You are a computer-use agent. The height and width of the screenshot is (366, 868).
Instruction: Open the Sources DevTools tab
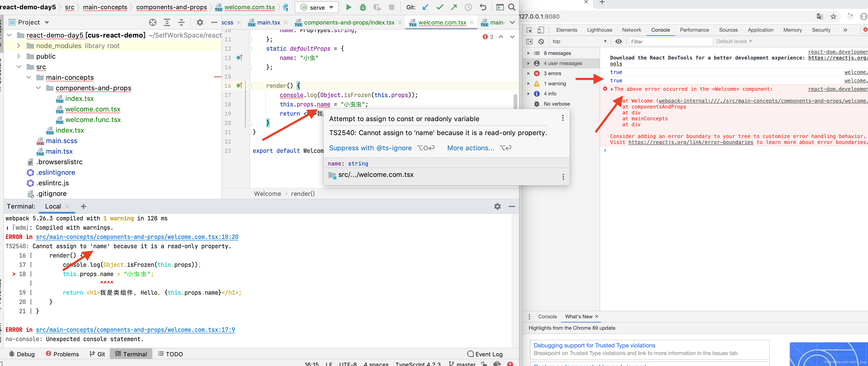click(x=728, y=30)
